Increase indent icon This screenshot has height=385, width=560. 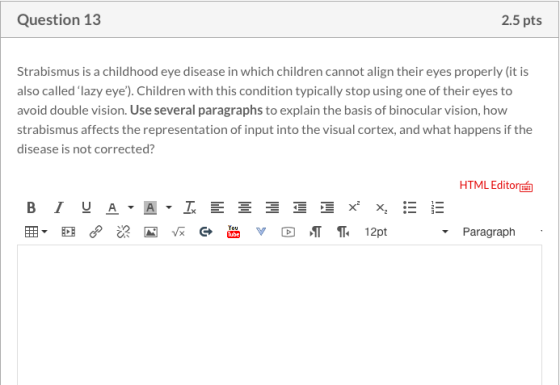click(x=327, y=207)
